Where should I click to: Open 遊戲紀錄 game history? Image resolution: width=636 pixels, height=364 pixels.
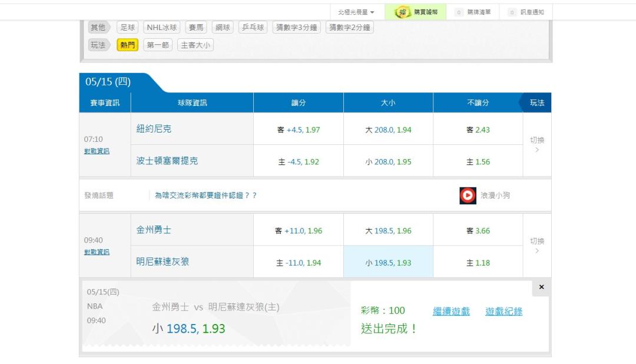point(503,311)
